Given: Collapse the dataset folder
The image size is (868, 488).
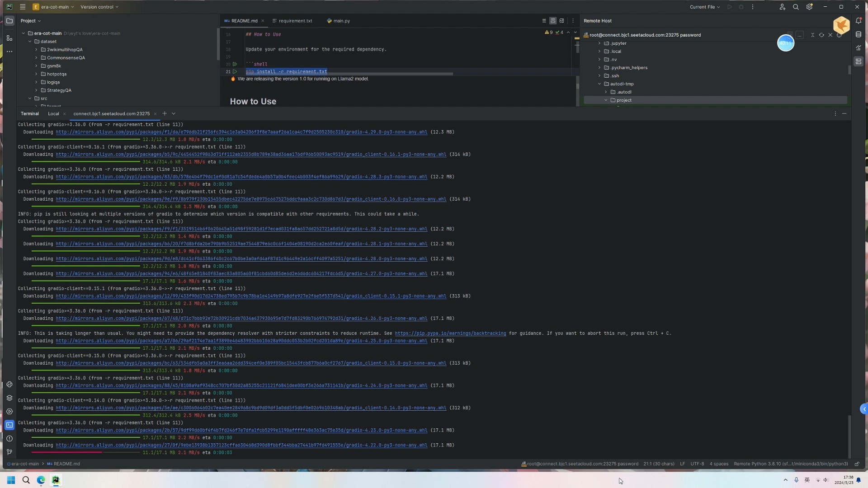Looking at the screenshot, I should tap(30, 42).
